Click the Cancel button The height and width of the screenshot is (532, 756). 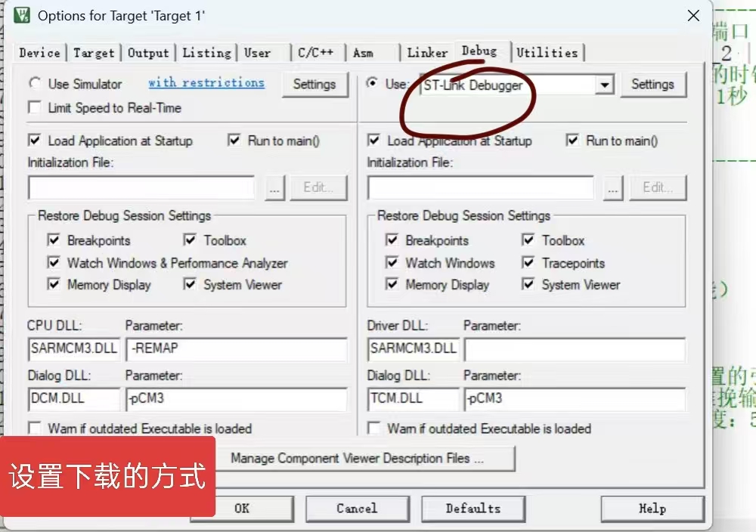pyautogui.click(x=358, y=509)
